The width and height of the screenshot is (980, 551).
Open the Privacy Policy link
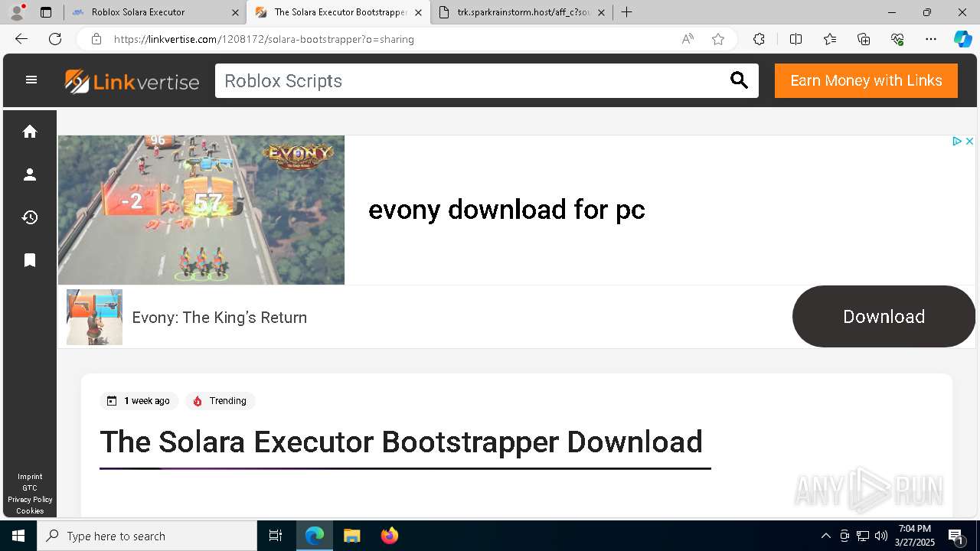pos(30,500)
